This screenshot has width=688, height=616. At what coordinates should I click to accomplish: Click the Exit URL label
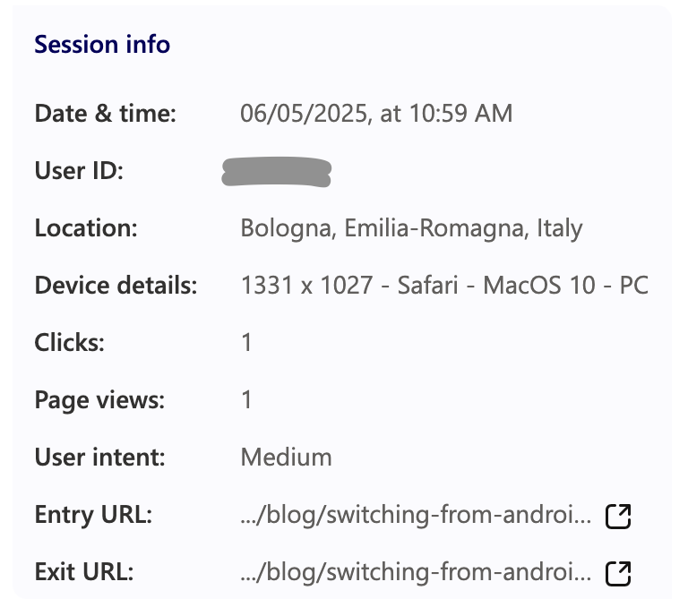[x=84, y=573]
